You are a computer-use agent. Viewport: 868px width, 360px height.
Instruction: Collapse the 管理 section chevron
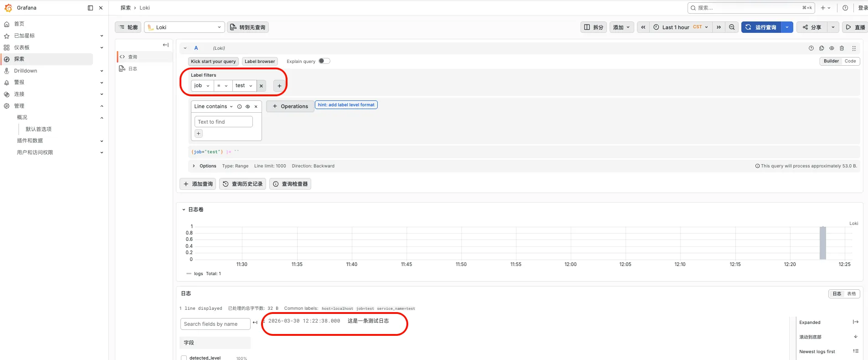pyautogui.click(x=102, y=106)
